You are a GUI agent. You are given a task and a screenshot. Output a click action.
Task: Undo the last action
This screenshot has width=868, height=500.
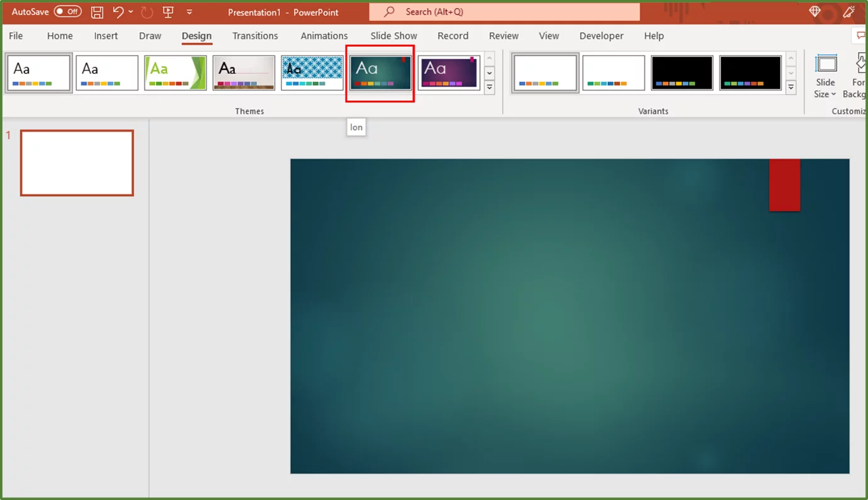[x=119, y=12]
